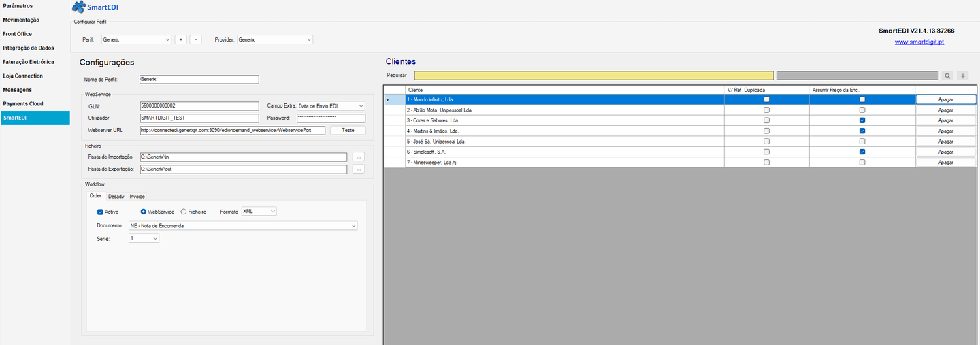Click Apagar for Minesweeper, Lda.hj
980x345 pixels.
pos(946,163)
